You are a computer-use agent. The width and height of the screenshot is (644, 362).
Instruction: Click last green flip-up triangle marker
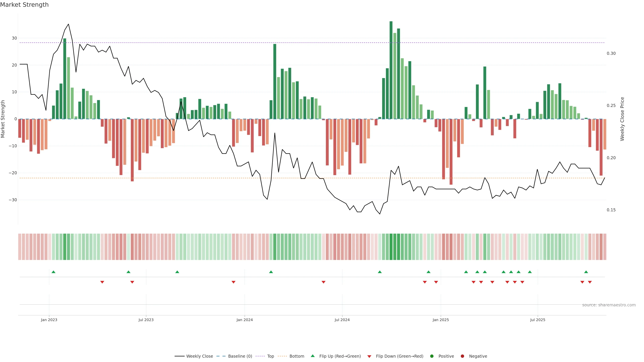click(x=586, y=272)
